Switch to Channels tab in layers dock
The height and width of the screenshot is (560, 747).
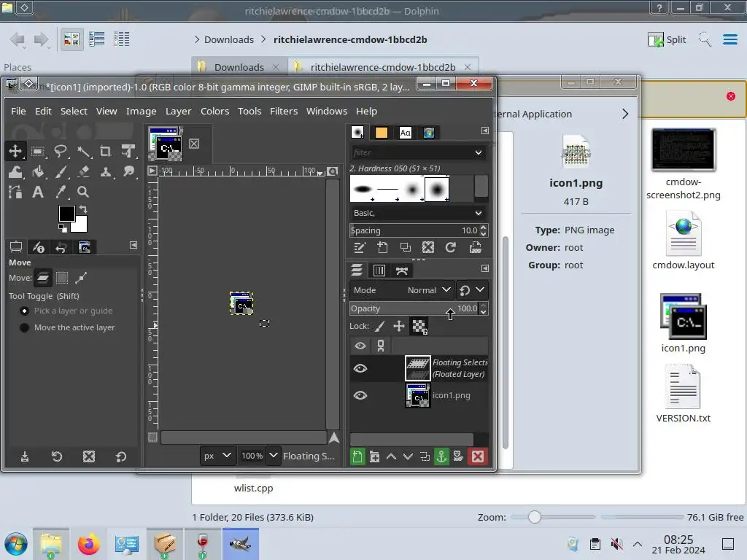[379, 271]
